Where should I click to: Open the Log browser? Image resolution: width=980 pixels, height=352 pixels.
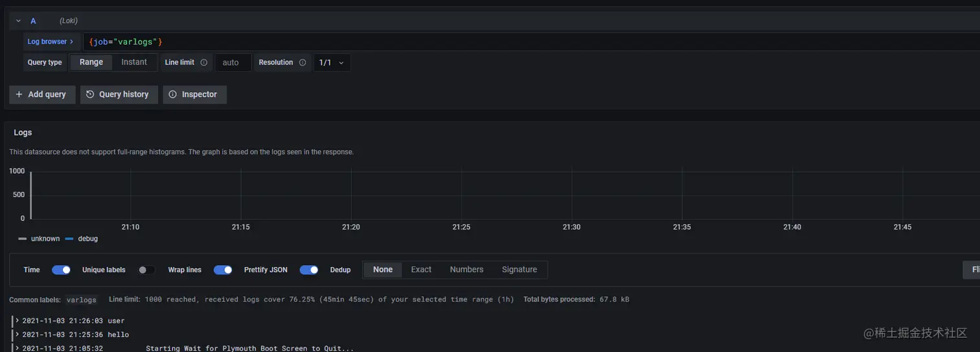(x=51, y=41)
